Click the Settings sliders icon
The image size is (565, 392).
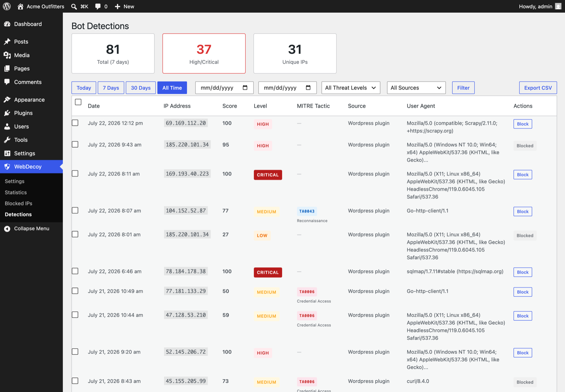[x=7, y=153]
